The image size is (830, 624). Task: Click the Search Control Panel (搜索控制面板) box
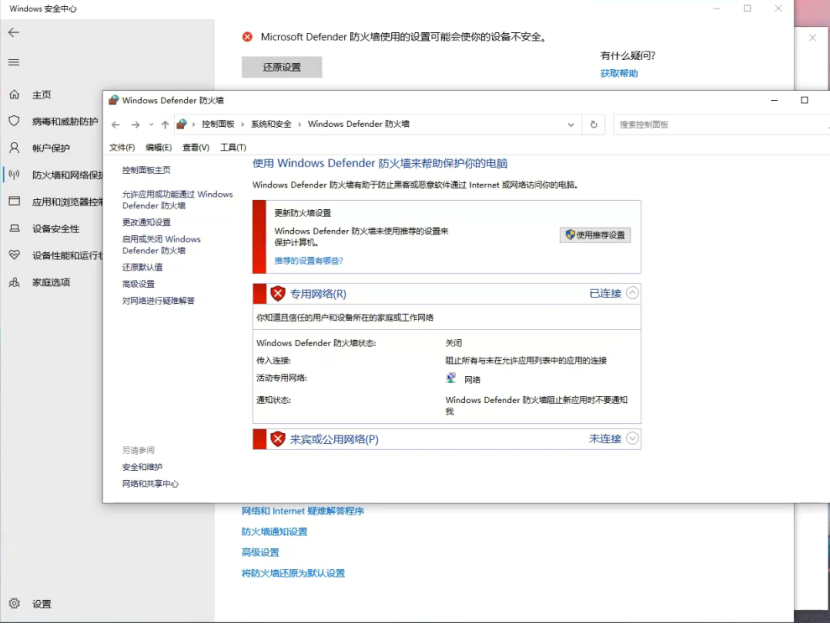coord(715,125)
